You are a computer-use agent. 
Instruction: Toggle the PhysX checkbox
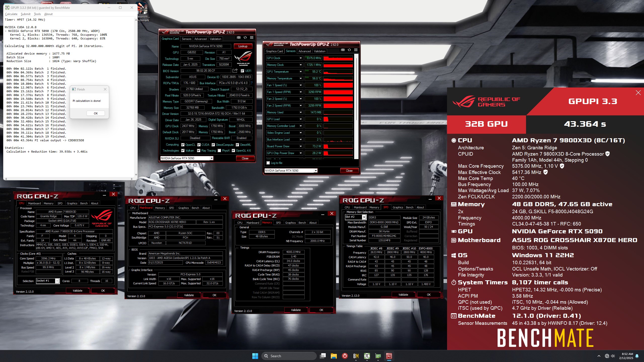point(219,151)
